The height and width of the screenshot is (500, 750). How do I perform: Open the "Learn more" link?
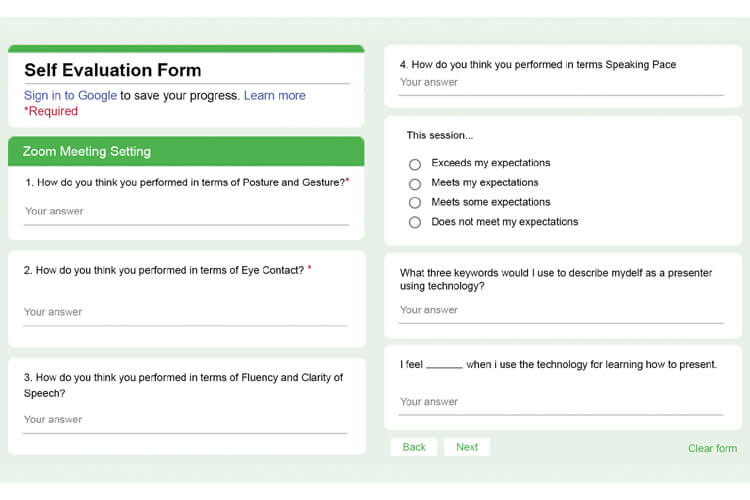point(274,96)
